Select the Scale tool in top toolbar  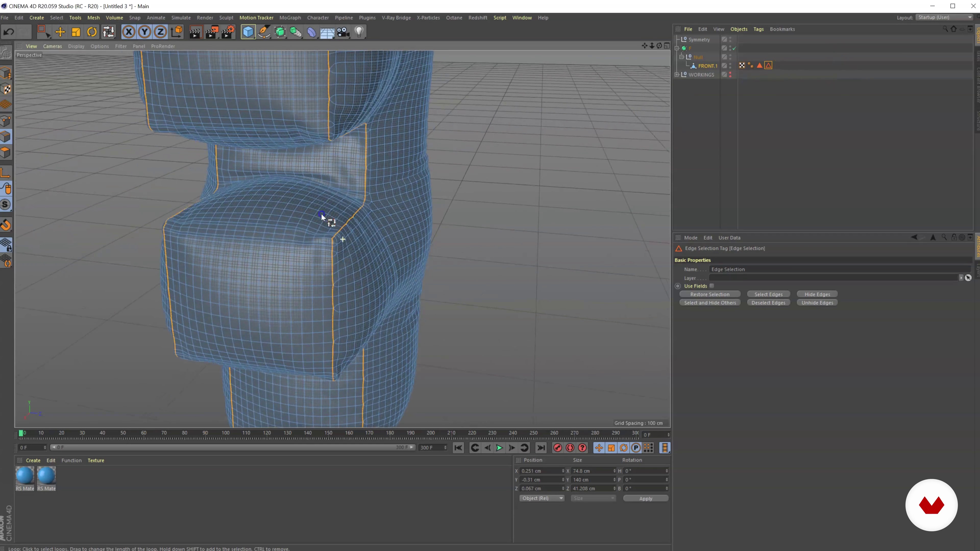coord(76,32)
